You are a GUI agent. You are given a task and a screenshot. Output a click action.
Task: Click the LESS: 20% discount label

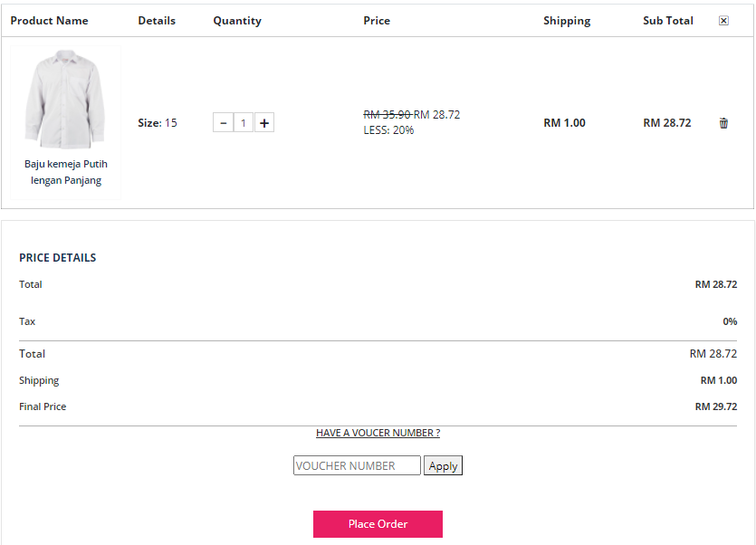388,130
